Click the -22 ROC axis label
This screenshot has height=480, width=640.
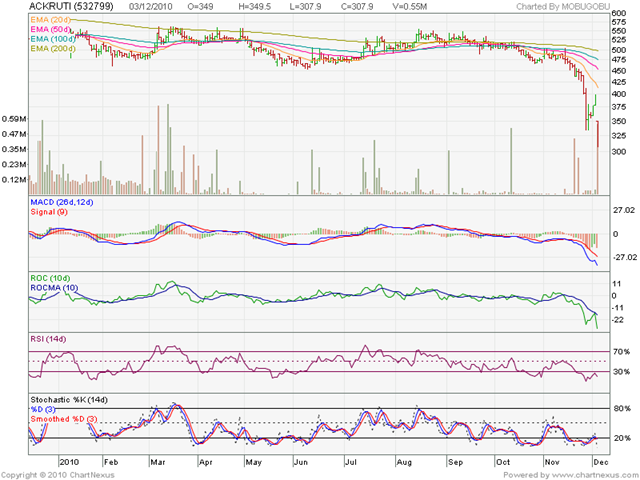tap(618, 320)
